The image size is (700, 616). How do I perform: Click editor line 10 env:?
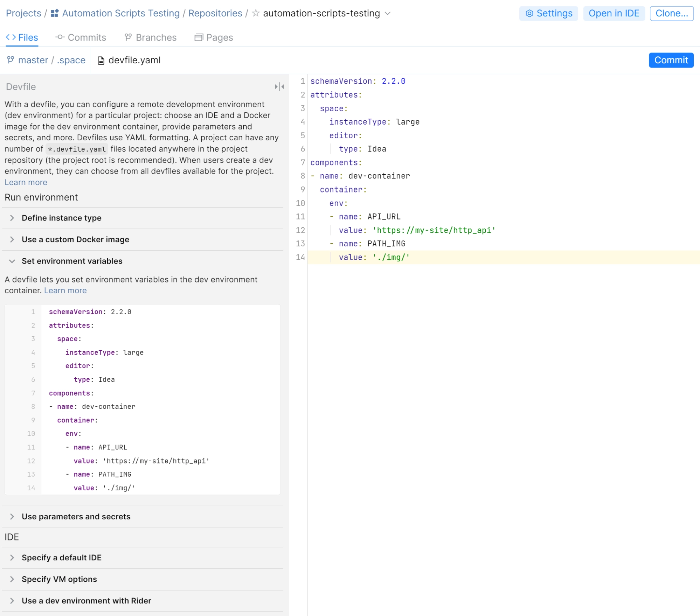pos(338,203)
